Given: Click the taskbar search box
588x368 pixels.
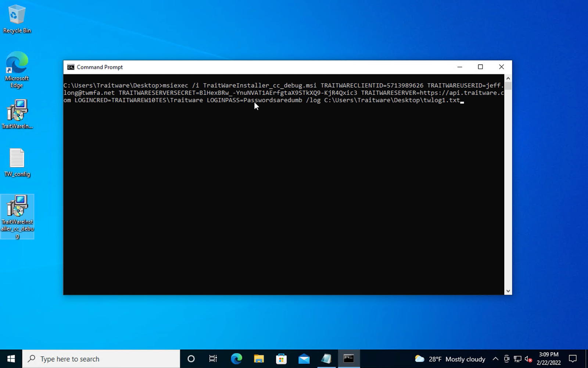Looking at the screenshot, I should 101,359.
